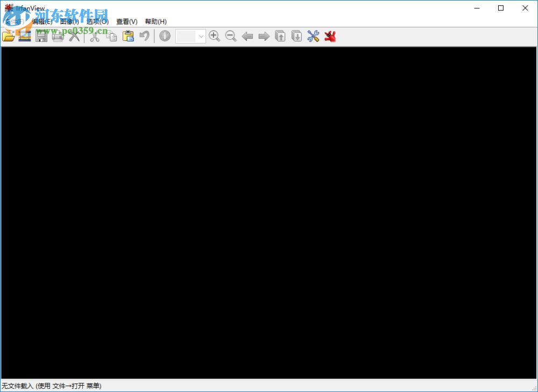This screenshot has width=538, height=392.
Task: Jump to the next page icon
Action: tap(297, 36)
